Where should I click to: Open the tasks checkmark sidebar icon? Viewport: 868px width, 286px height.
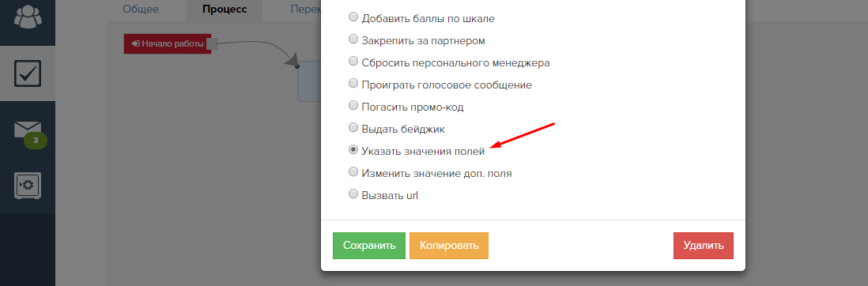(27, 73)
